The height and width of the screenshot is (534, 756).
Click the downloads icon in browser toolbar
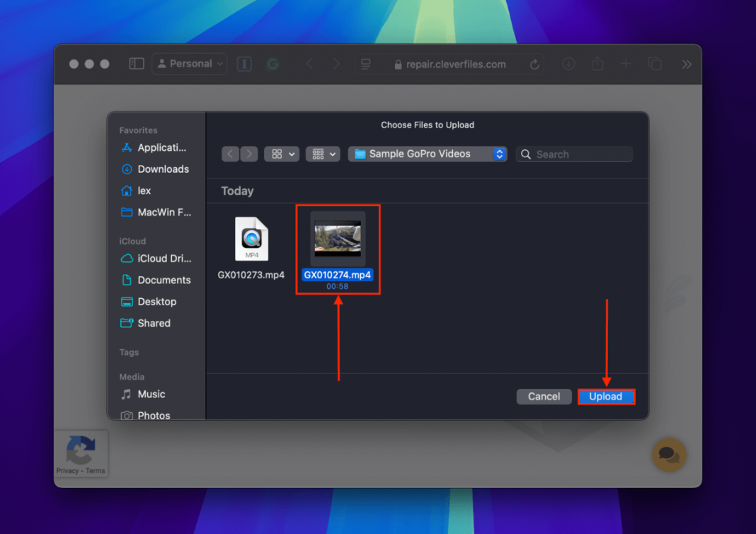pos(568,64)
